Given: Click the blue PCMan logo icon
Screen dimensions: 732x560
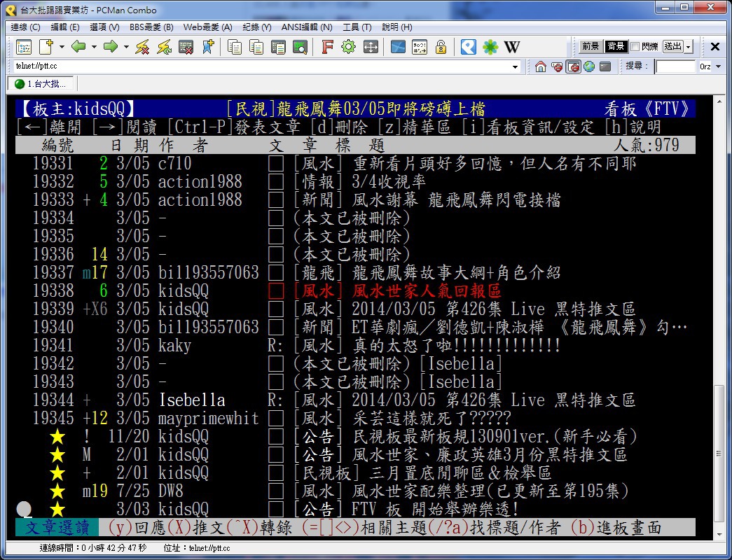Looking at the screenshot, I should coord(468,47).
